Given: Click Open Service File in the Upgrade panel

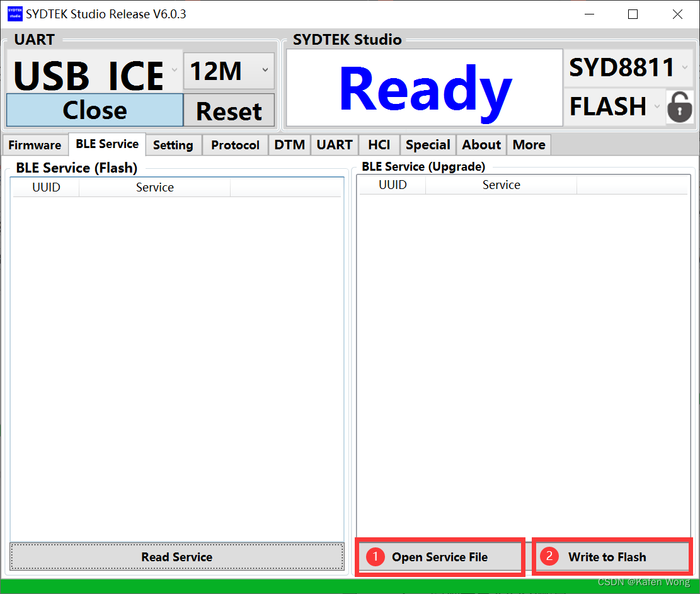Looking at the screenshot, I should coord(440,557).
